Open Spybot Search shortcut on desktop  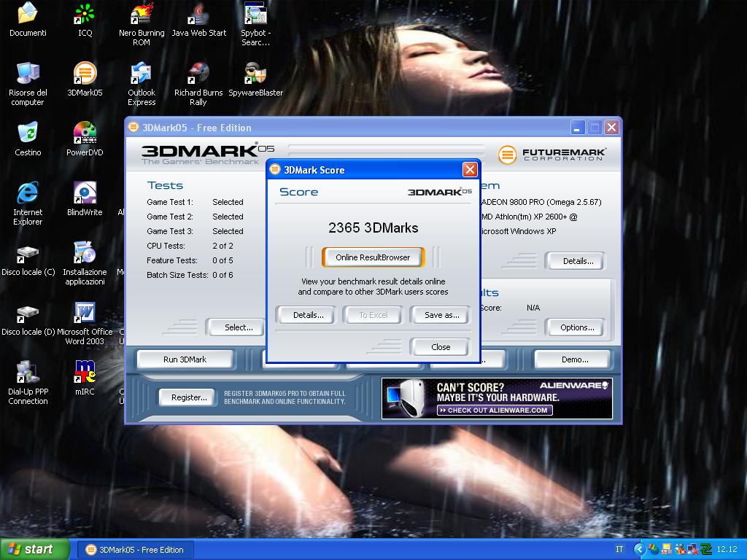(x=256, y=24)
